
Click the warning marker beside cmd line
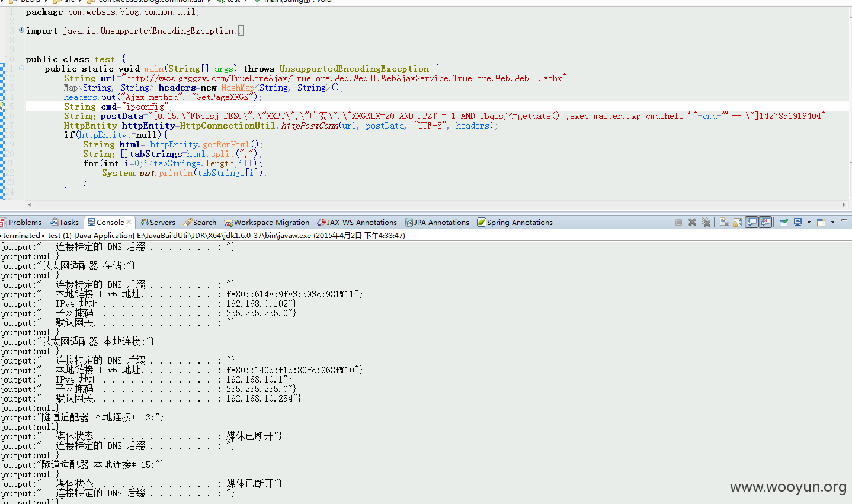point(2,107)
